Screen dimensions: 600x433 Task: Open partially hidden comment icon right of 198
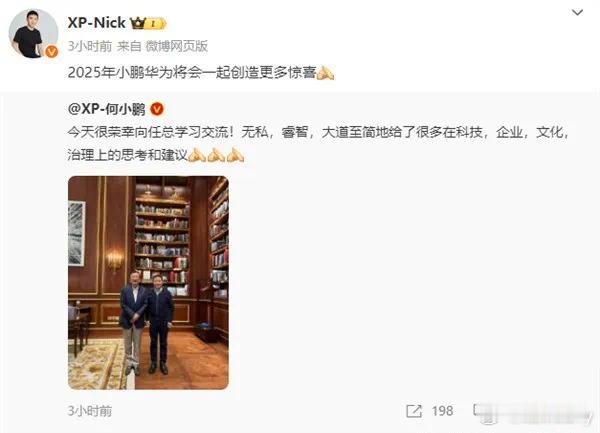pyautogui.click(x=476, y=410)
